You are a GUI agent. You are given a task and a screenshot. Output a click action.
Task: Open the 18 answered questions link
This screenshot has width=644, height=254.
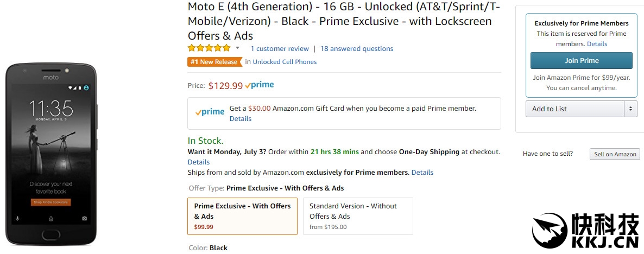pos(357,49)
